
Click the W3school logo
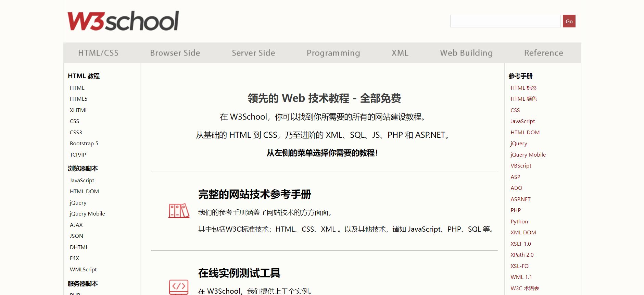click(x=123, y=21)
